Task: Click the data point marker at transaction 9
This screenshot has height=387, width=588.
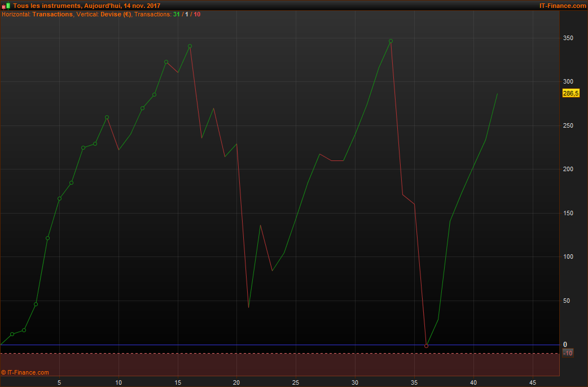Action: pos(107,118)
